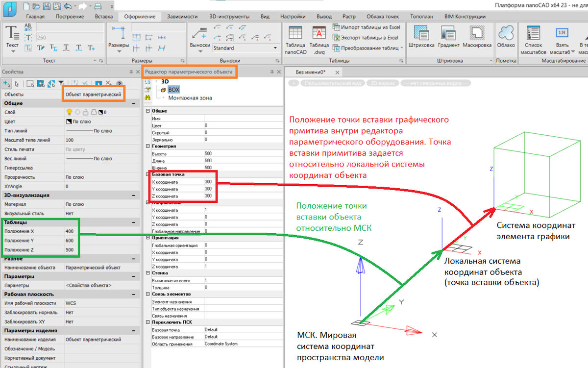Click the Взять масштаб 1:N icon
This screenshot has width=588, height=368.
[x=562, y=33]
